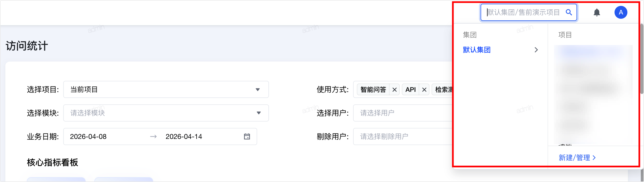Remove the 智能问答 tag
The height and width of the screenshot is (182, 644).
(x=394, y=90)
